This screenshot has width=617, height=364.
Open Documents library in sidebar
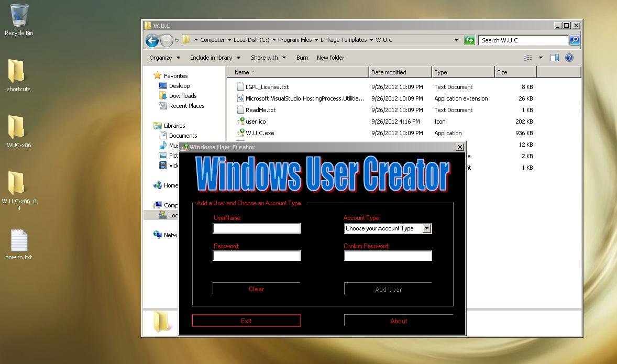(178, 135)
